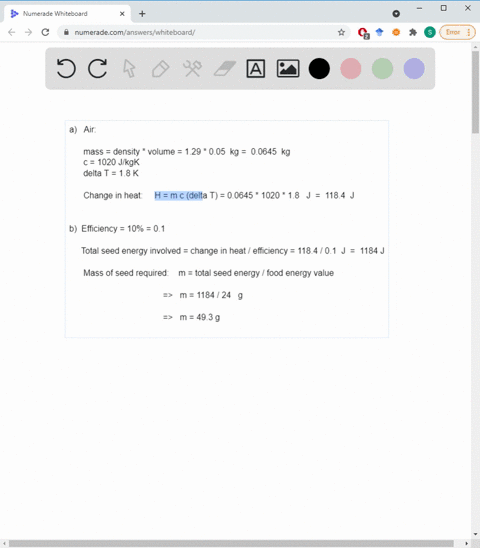
Task: Close the Numerade Whiteboard tab
Action: [x=122, y=14]
